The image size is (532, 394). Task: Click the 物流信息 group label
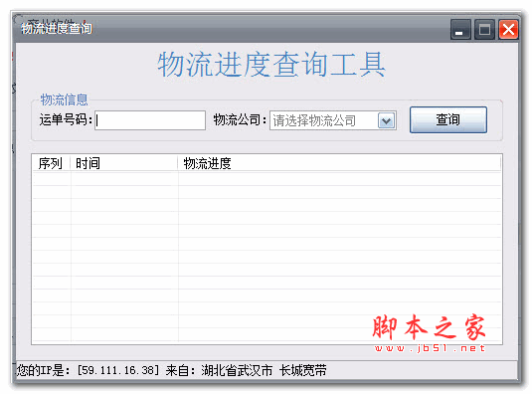point(64,99)
